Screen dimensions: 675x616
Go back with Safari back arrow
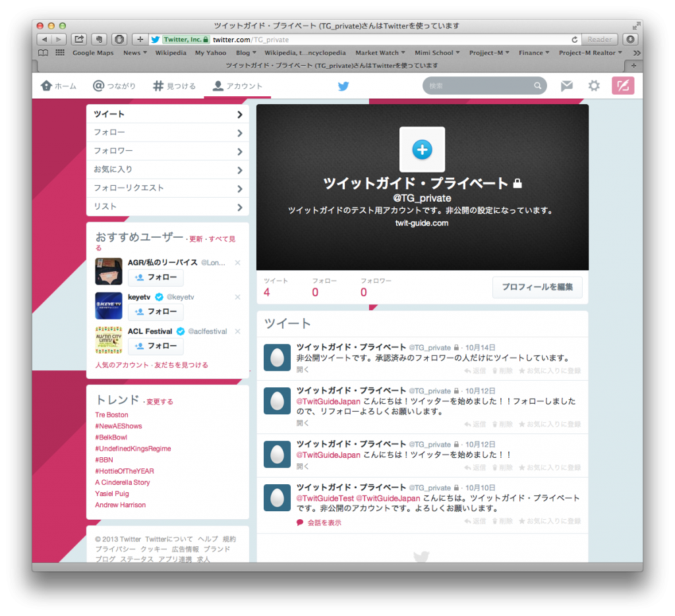(44, 40)
